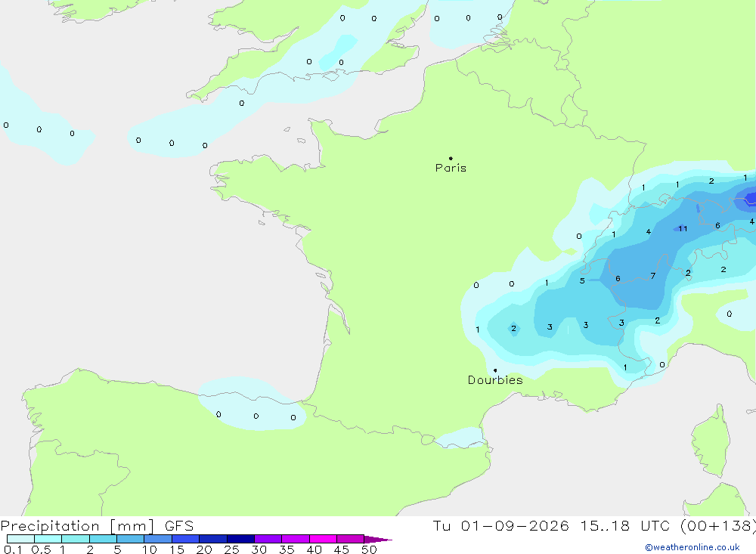Click the legend swatch between 20 and 25
Image resolution: width=756 pixels, height=554 pixels.
(213, 539)
